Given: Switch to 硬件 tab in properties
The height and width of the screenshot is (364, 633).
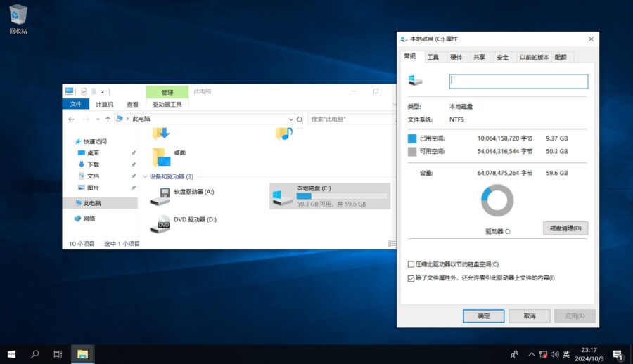Looking at the screenshot, I should (x=456, y=58).
